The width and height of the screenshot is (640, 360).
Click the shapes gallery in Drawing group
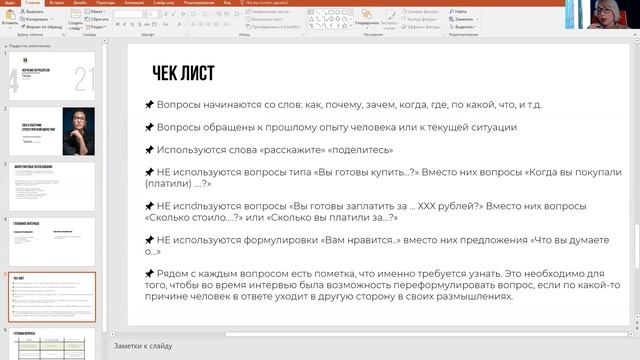(330, 19)
